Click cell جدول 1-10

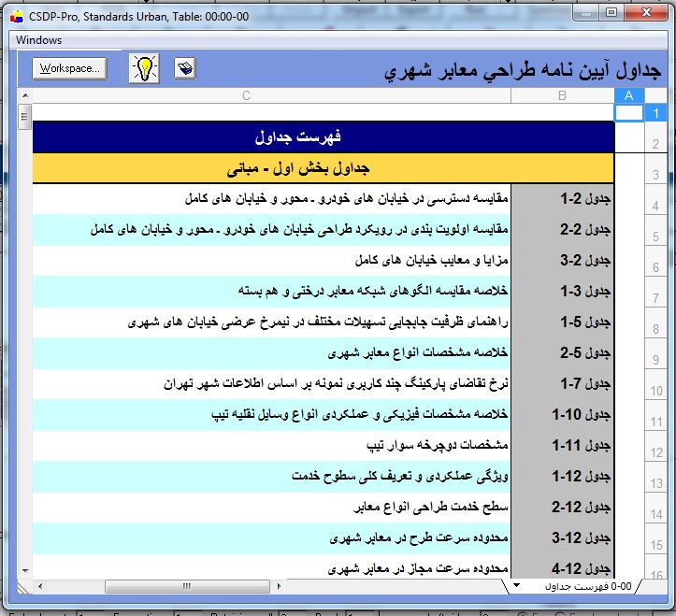[563, 415]
